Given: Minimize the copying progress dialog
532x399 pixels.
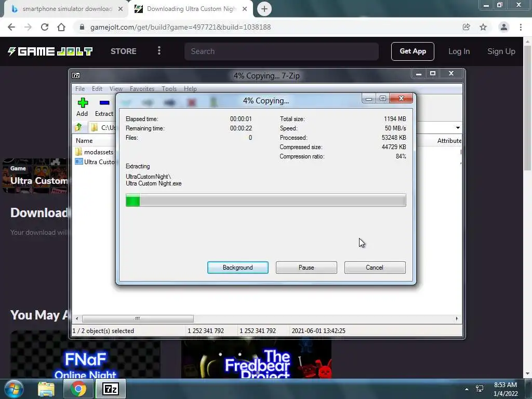Looking at the screenshot, I should tap(369, 98).
